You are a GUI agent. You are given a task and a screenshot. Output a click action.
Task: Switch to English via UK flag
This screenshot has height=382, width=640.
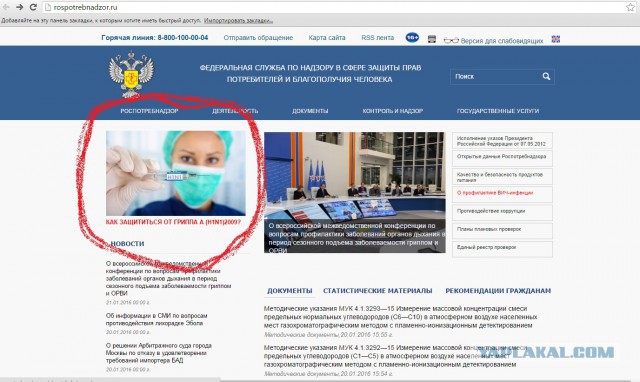pos(556,39)
